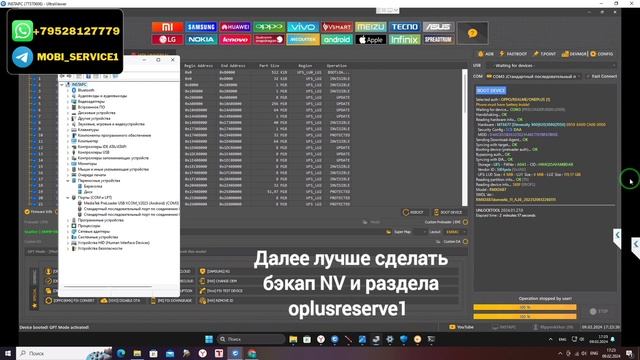Open the help question-mark bubble icon
640x360 pixels.
coord(472,33)
